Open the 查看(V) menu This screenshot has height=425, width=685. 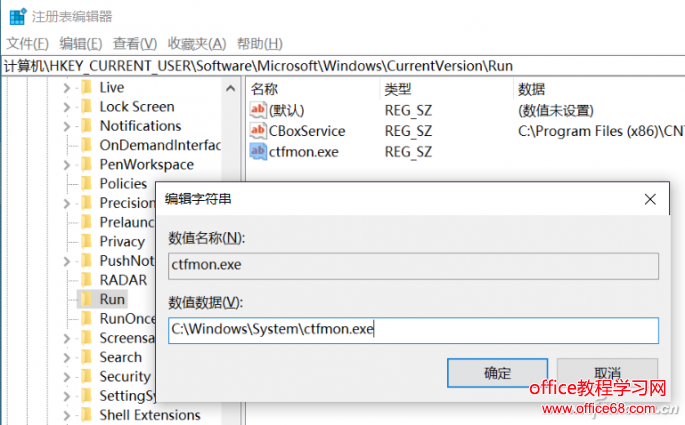click(x=135, y=44)
